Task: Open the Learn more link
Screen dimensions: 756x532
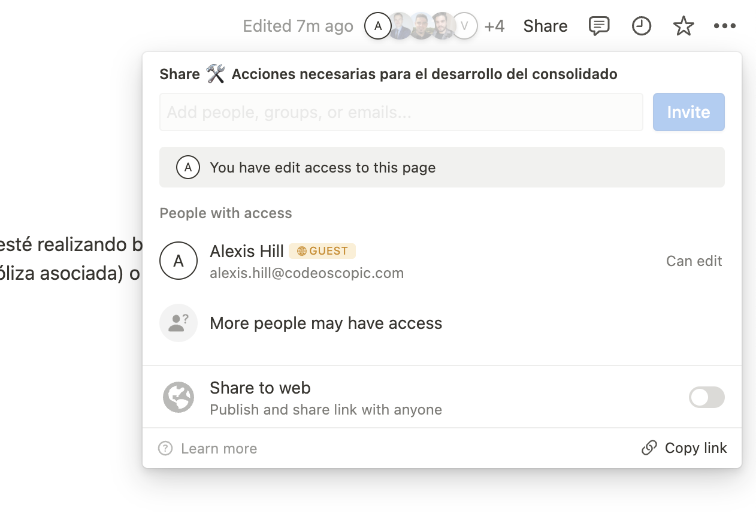Action: click(219, 449)
